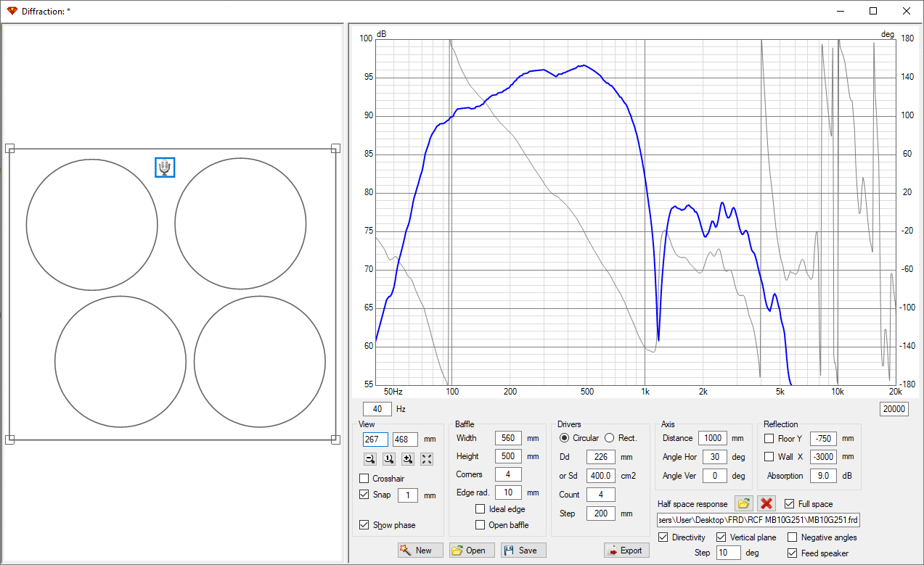The width and height of the screenshot is (924, 565).
Task: Select the Rect. driver radio button
Action: click(610, 438)
